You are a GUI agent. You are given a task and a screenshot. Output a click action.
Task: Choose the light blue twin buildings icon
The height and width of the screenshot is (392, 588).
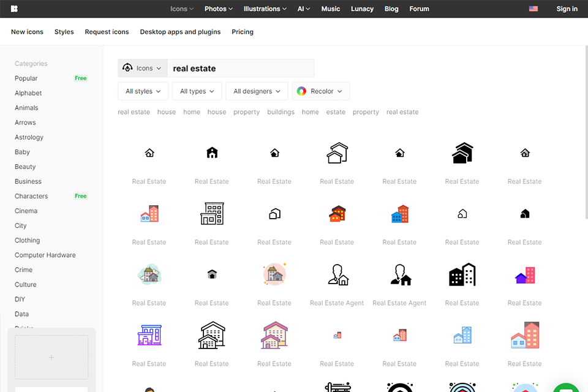[462, 335]
